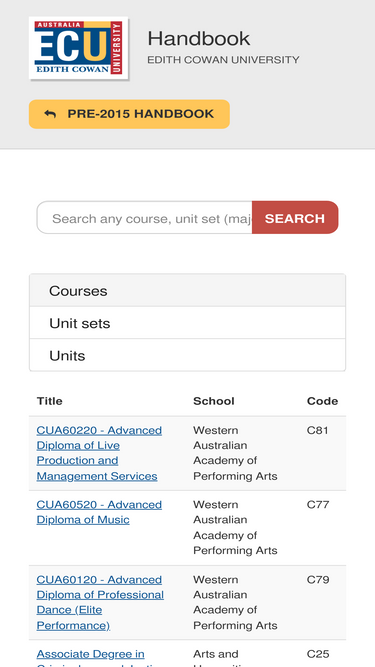Click the ECU university logo
This screenshot has width=375, height=667.
(x=79, y=48)
